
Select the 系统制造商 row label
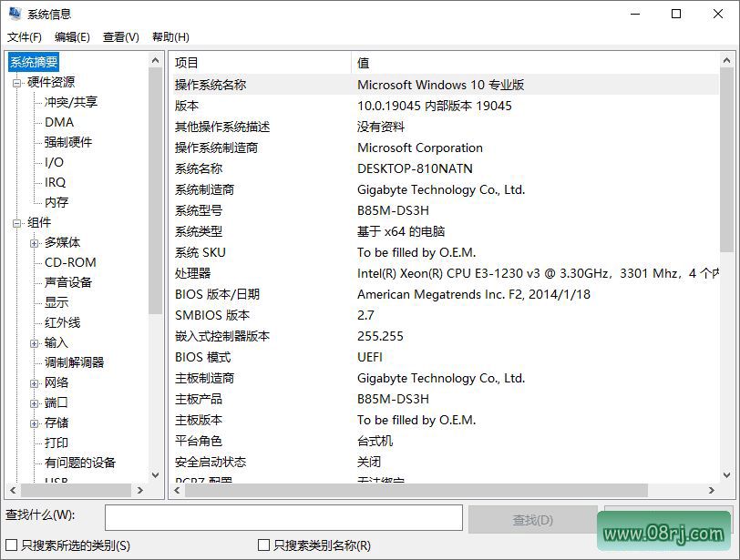coord(204,189)
